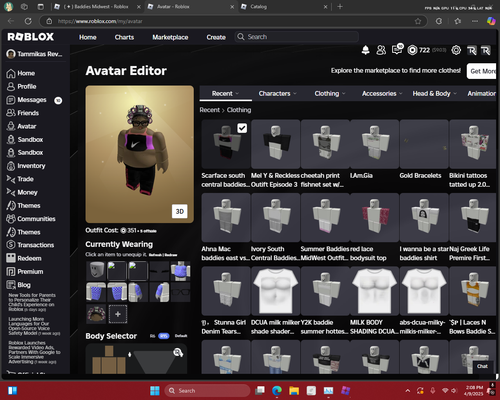The image size is (500, 400).
Task: Open File Explorer from the taskbar
Action: 294,390
